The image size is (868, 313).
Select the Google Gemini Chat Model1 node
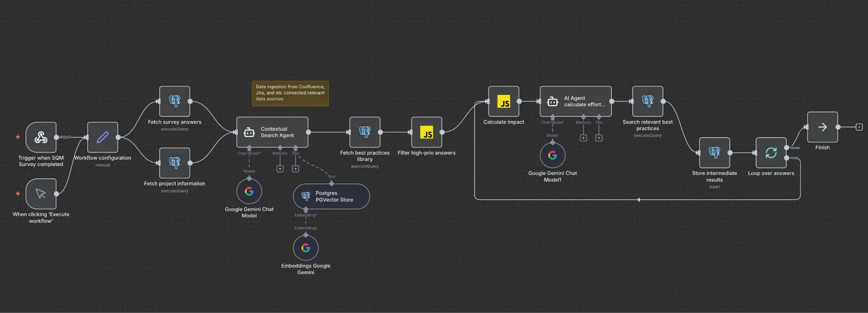tap(552, 155)
